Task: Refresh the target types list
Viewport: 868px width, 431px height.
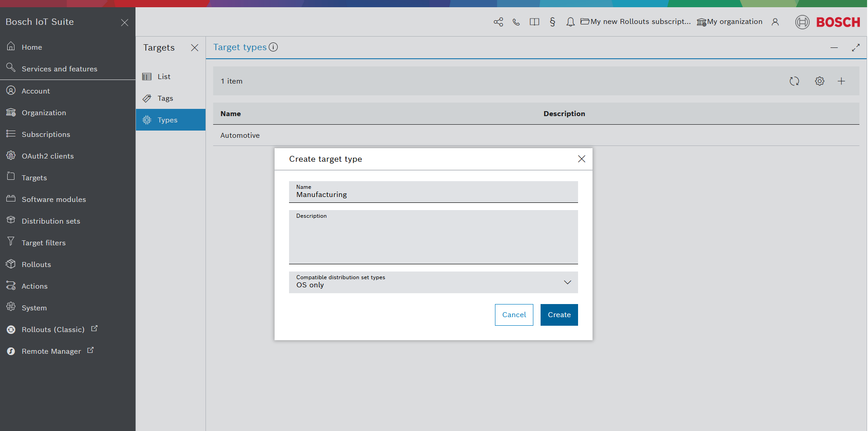Action: coord(794,81)
